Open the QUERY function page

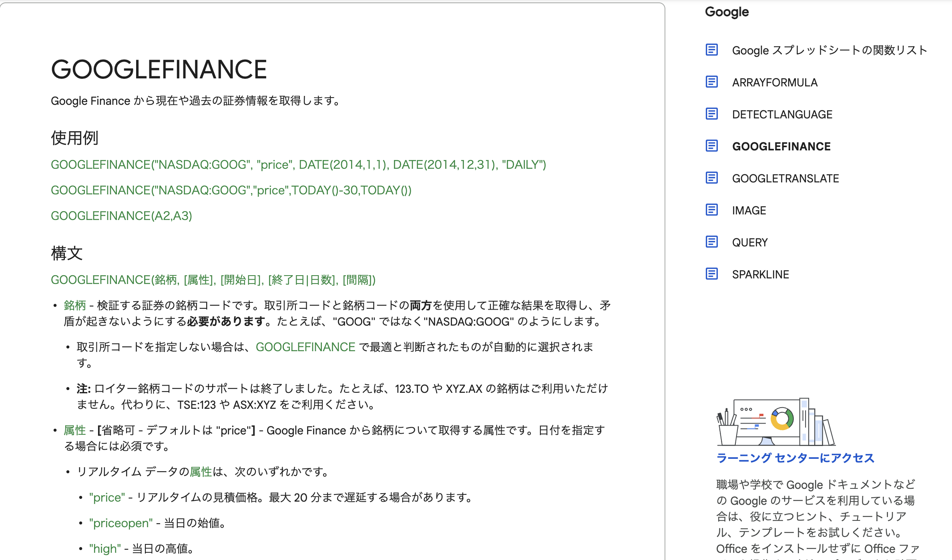pyautogui.click(x=750, y=242)
